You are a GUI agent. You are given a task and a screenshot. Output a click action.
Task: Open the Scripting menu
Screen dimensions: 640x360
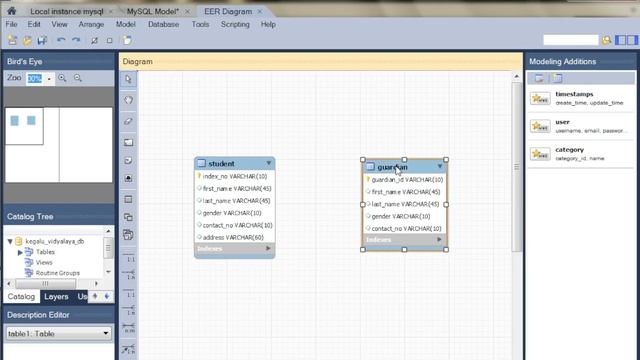(235, 24)
